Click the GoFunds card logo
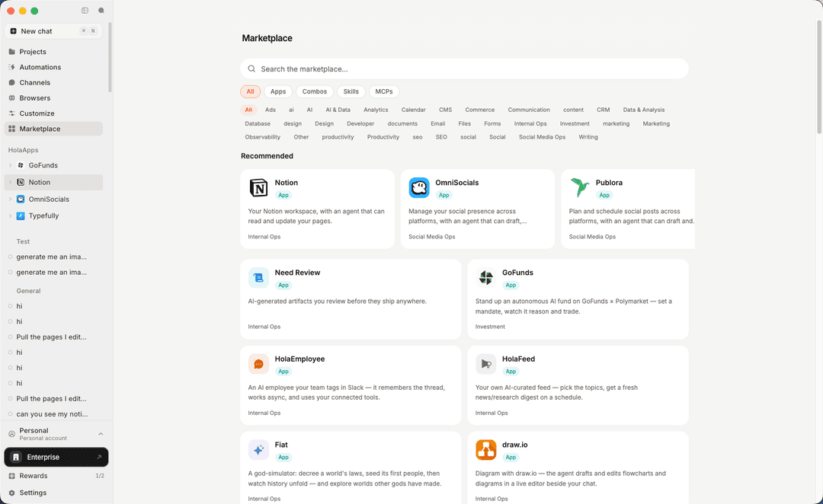This screenshot has height=504, width=823. (x=485, y=278)
